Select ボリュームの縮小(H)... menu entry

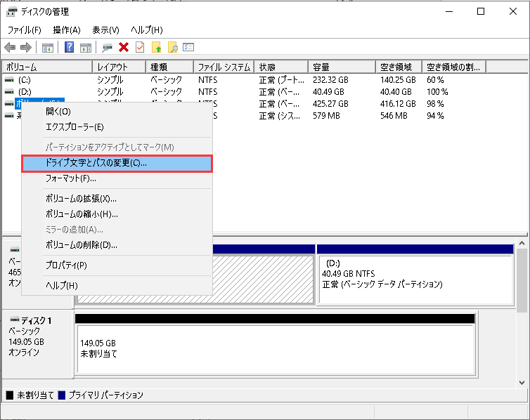(x=81, y=214)
